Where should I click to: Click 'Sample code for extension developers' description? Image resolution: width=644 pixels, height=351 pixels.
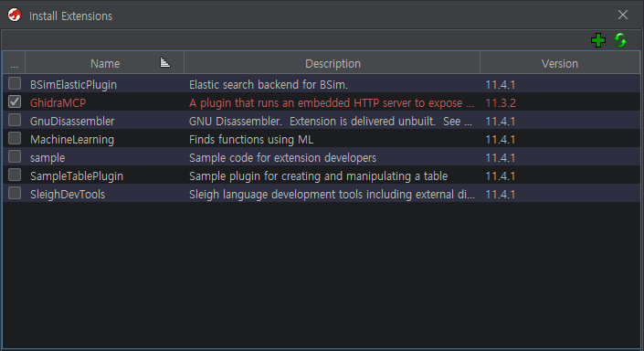tap(282, 157)
